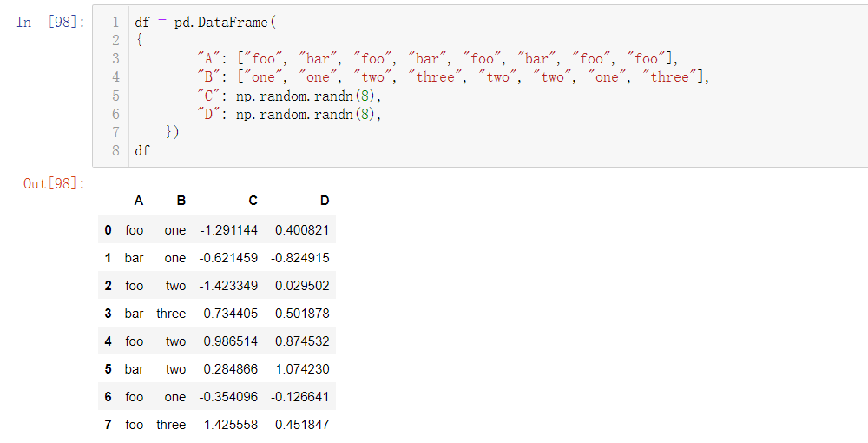Select the value 0.986514
The image size is (868, 443).
click(x=231, y=341)
